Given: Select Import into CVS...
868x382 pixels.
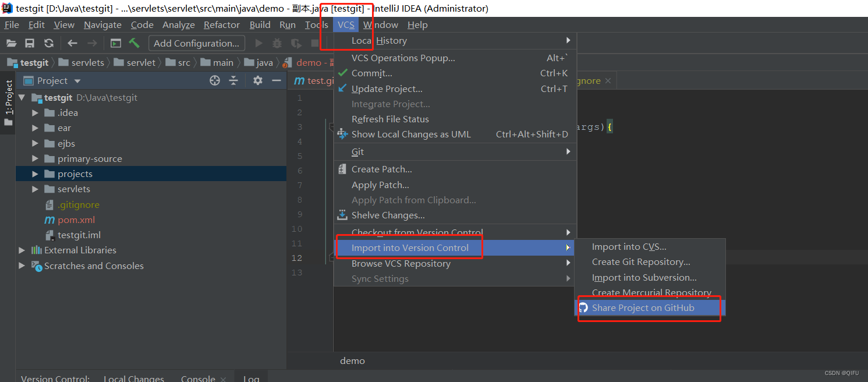Looking at the screenshot, I should click(650, 247).
